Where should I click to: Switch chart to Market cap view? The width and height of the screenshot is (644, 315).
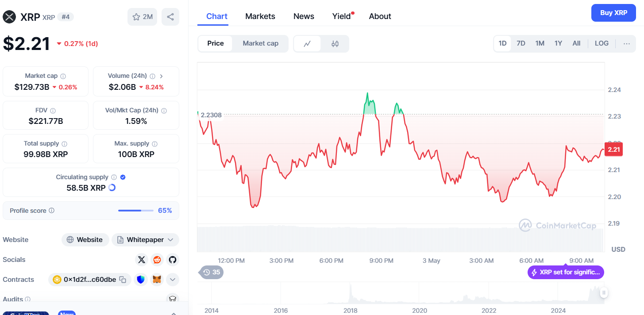[260, 43]
